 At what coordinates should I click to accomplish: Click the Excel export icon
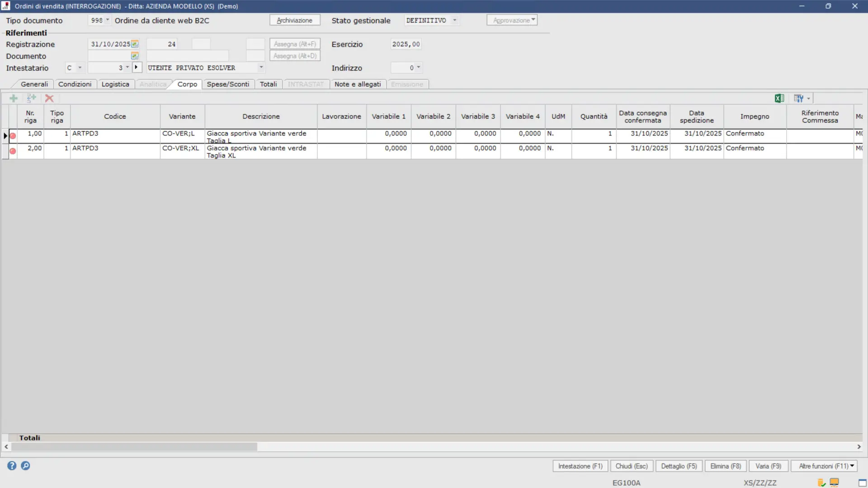tap(779, 98)
